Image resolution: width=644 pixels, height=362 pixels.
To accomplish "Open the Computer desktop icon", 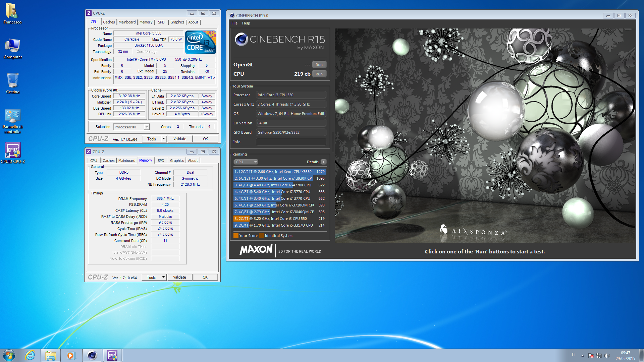I will (12, 49).
